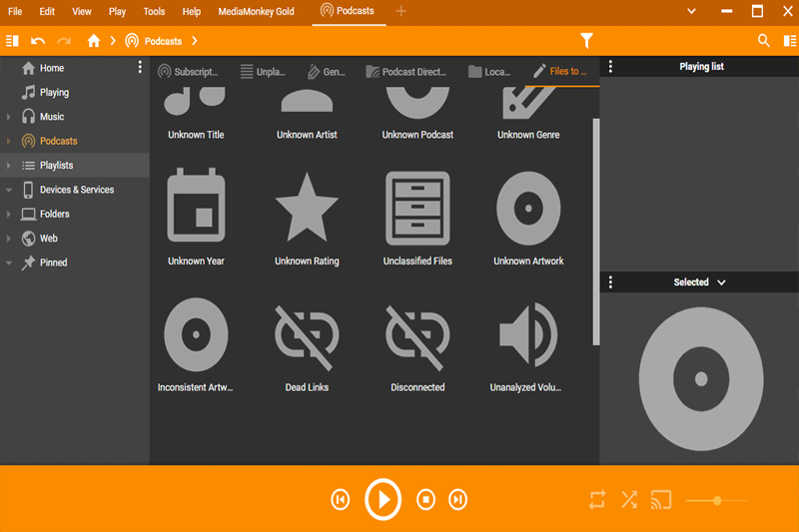Click the filter funnel icon
Viewport: 799px width, 532px height.
point(586,41)
